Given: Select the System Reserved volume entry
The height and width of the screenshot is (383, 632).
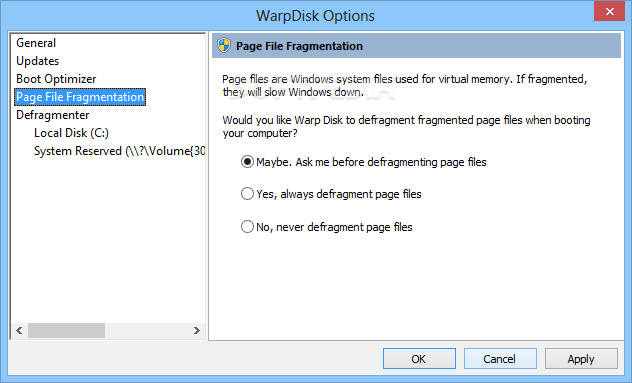Looking at the screenshot, I should point(119,151).
